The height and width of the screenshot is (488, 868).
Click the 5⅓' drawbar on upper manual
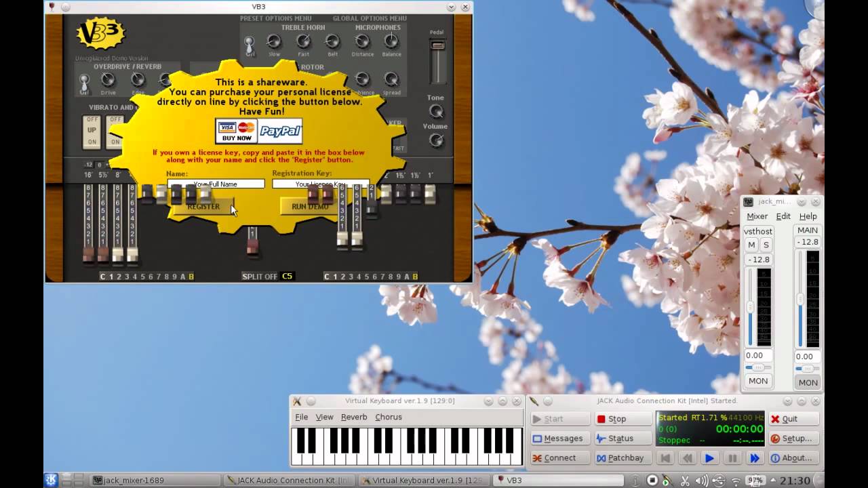click(x=103, y=224)
